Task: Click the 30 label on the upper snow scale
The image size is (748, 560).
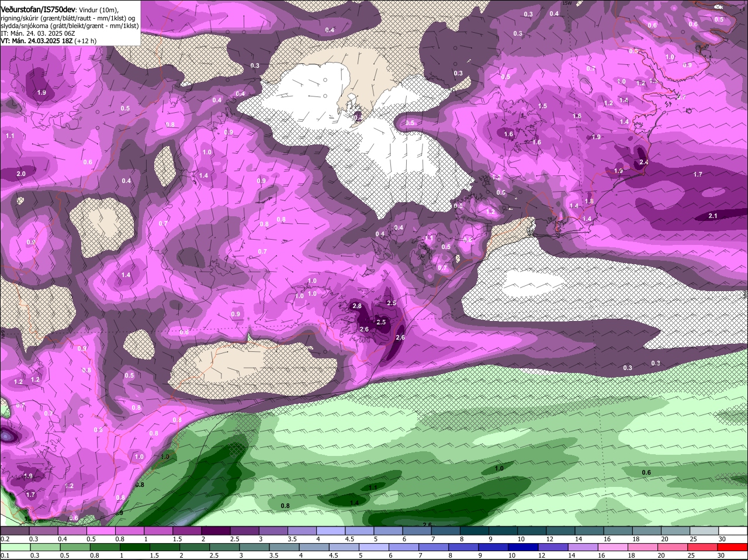Action: pyautogui.click(x=722, y=539)
